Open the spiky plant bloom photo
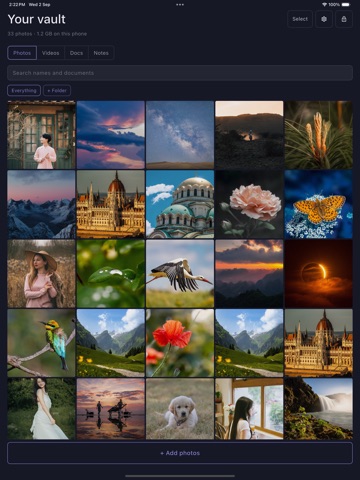 click(x=319, y=135)
